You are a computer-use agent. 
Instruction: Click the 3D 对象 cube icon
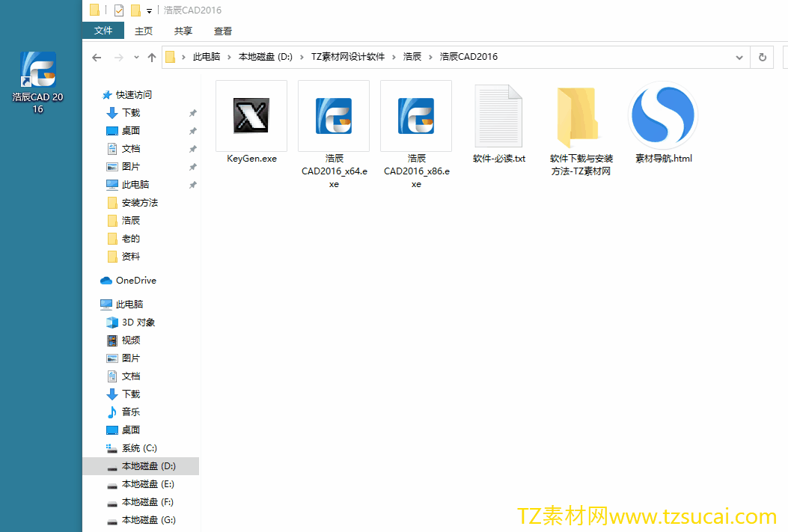coord(112,322)
